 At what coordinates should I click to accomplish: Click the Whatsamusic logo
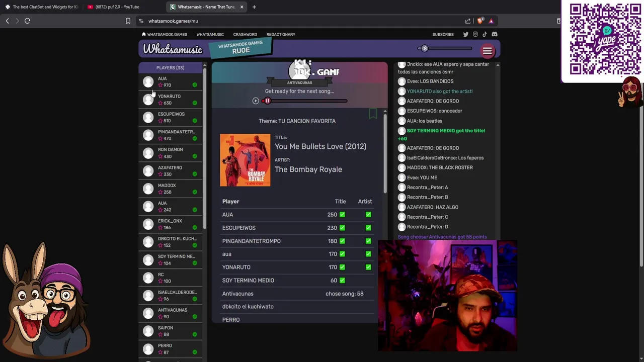pyautogui.click(x=173, y=49)
